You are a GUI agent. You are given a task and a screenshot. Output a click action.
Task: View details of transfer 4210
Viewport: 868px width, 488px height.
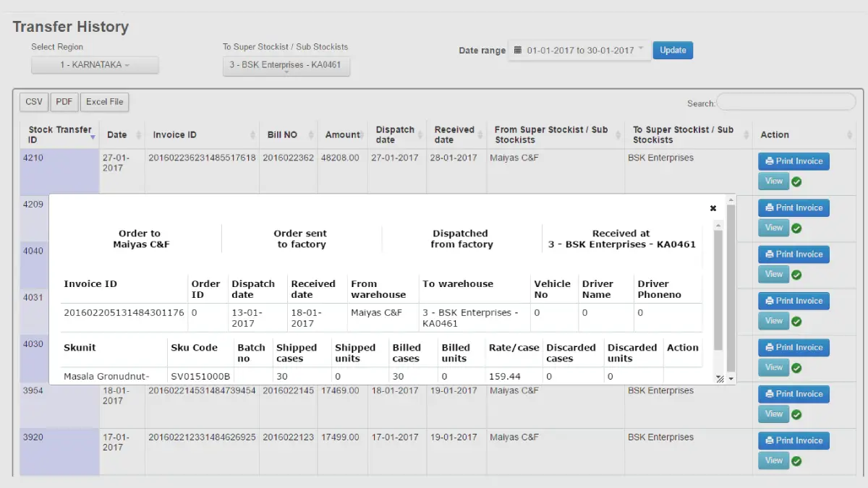[773, 181]
